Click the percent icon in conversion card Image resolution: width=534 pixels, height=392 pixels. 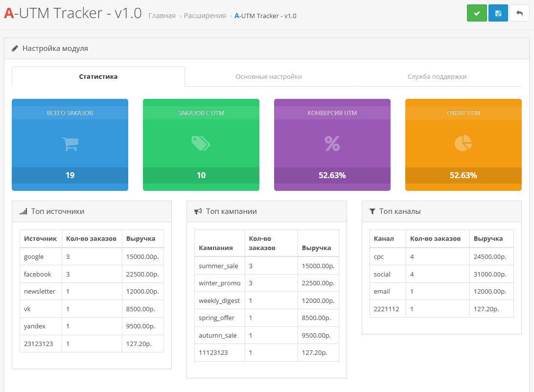[x=332, y=143]
